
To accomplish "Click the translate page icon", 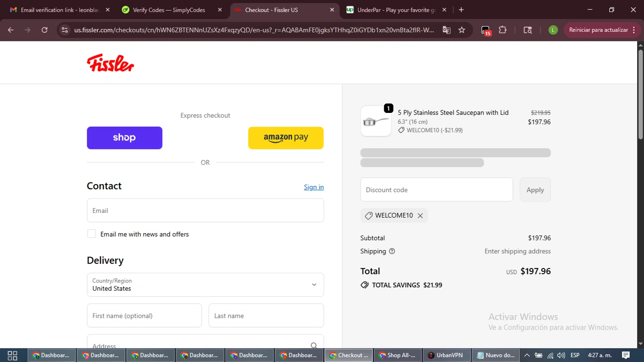I will coord(447,30).
